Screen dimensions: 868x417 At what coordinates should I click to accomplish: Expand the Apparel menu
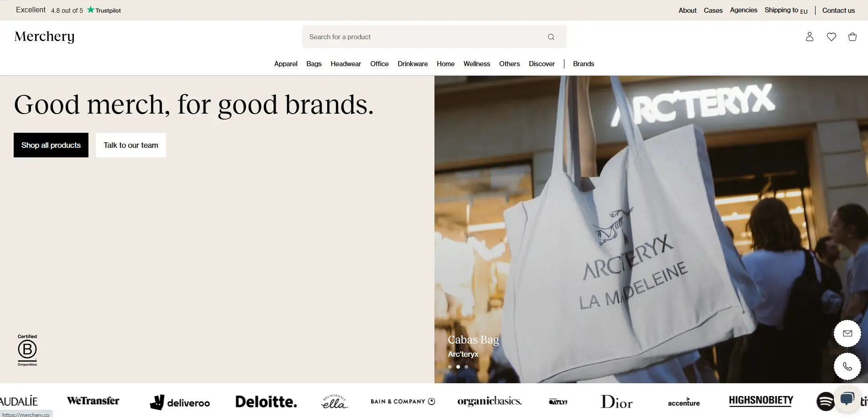tap(286, 64)
